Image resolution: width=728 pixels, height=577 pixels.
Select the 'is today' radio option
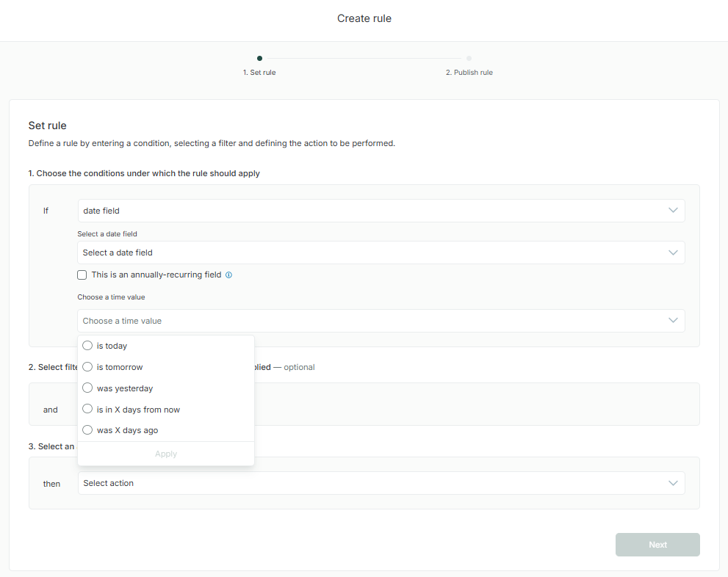(x=87, y=346)
